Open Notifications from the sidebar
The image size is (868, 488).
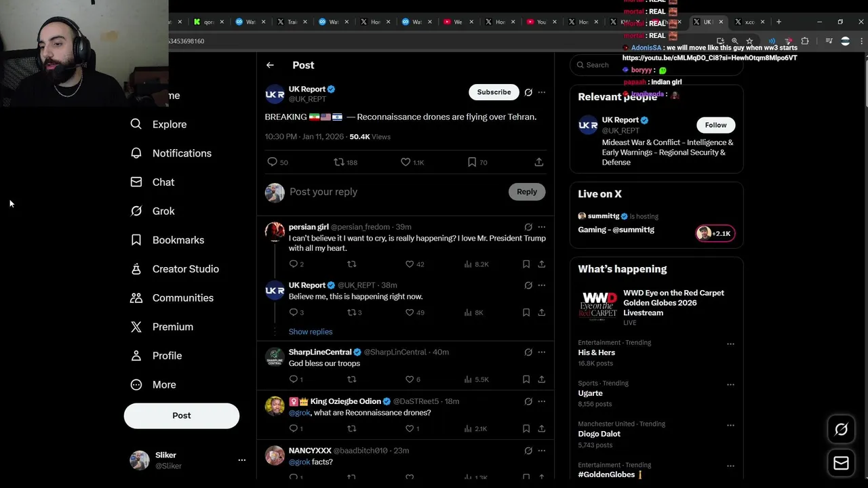coord(171,153)
